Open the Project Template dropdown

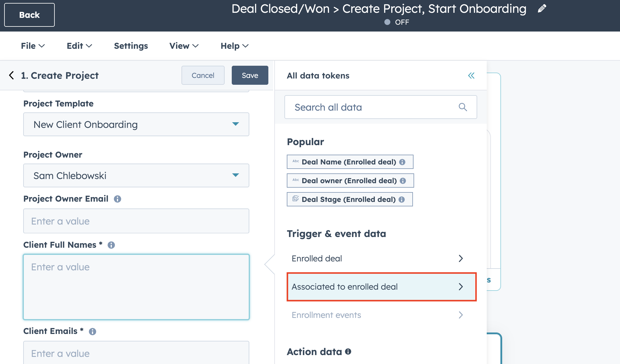[136, 124]
